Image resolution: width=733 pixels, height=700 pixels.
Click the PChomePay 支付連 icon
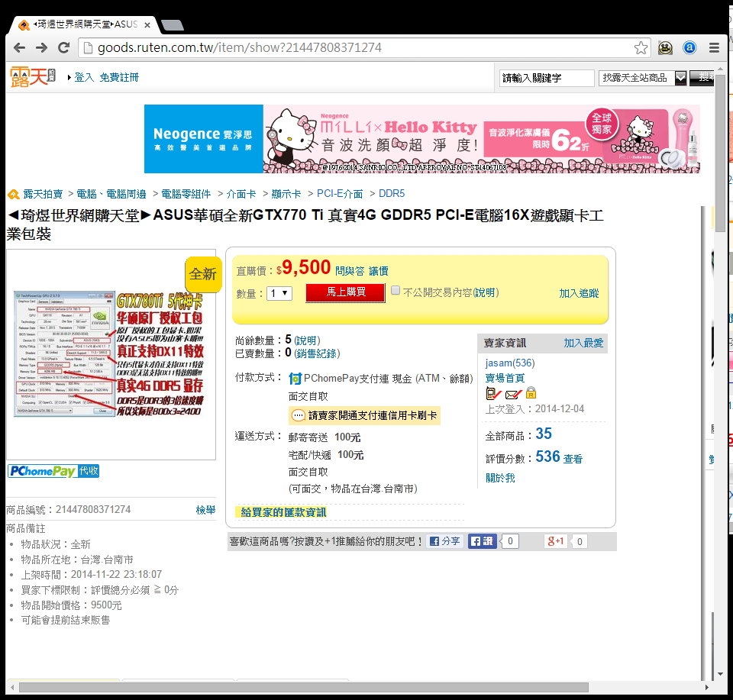[295, 379]
